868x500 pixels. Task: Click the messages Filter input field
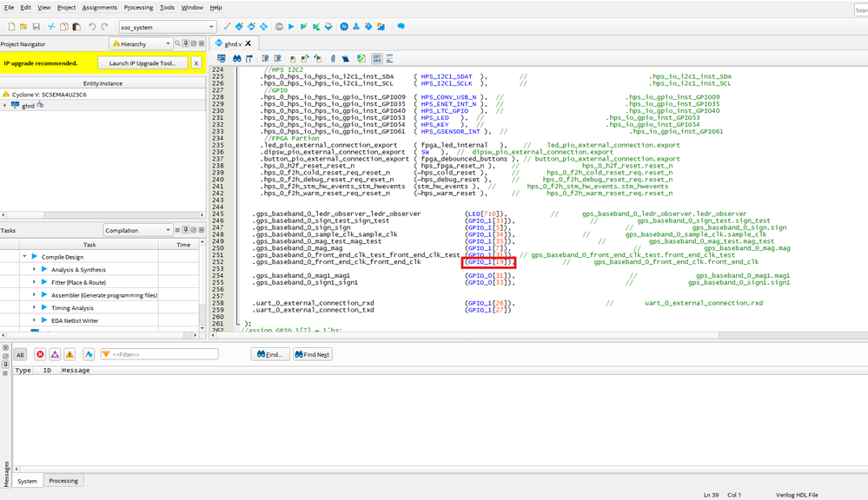(159, 354)
